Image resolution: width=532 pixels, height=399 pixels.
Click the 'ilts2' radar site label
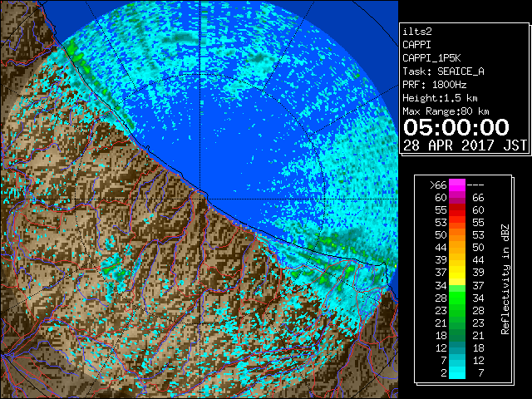[x=417, y=32]
